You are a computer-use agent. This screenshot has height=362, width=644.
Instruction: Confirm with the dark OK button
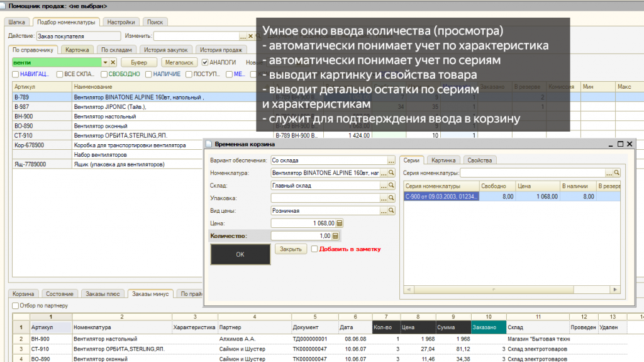pos(240,254)
